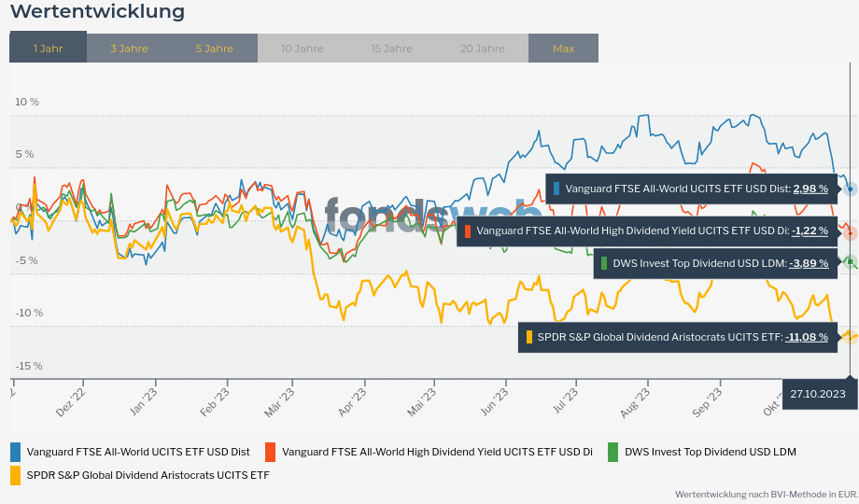859x504 pixels.
Task: Select the 15 Jahre time range
Action: tap(391, 49)
